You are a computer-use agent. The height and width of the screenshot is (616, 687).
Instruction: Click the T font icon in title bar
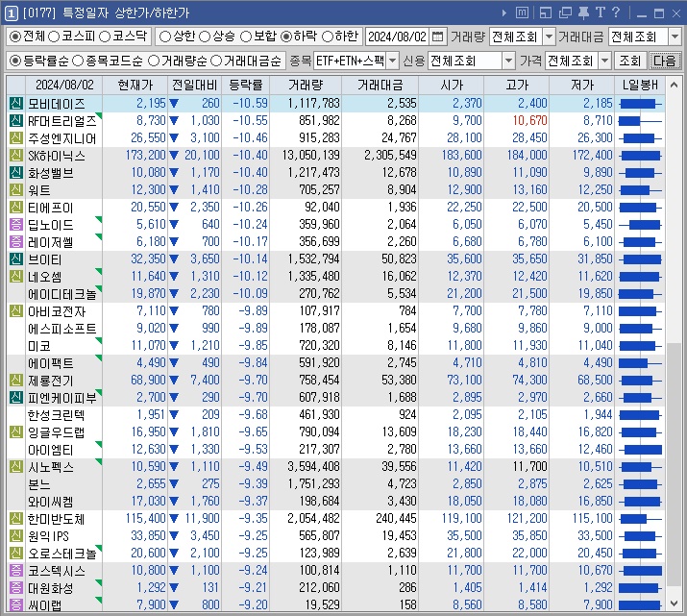[x=601, y=12]
